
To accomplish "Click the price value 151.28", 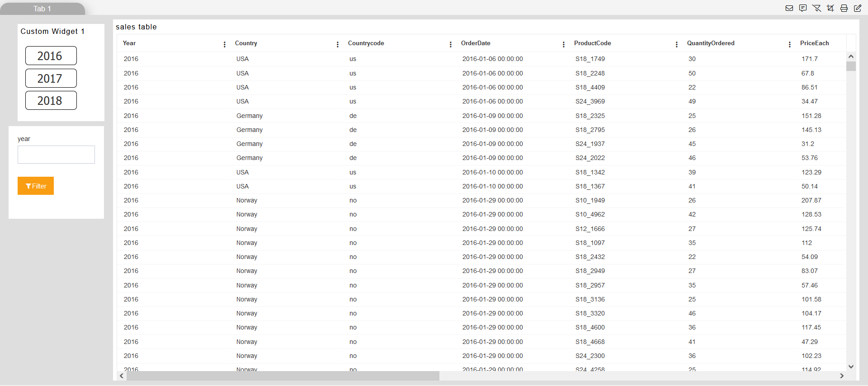I will tap(811, 116).
